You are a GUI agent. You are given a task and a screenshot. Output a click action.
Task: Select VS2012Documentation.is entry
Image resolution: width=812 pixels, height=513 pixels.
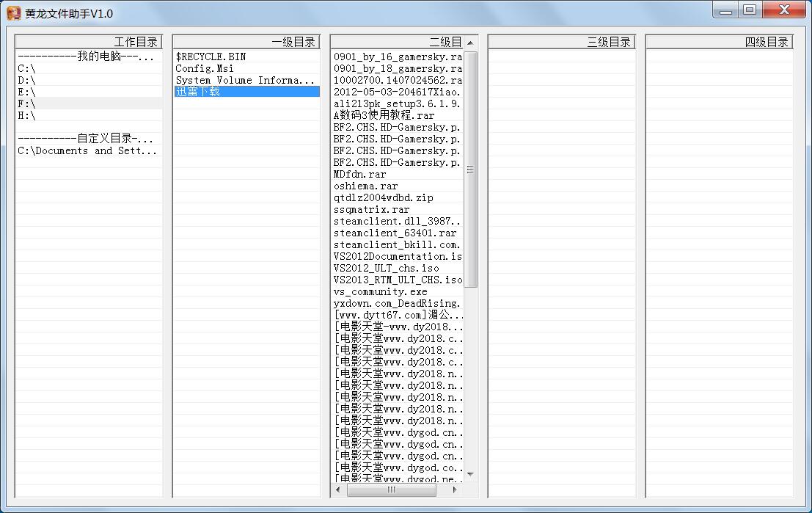(x=397, y=257)
